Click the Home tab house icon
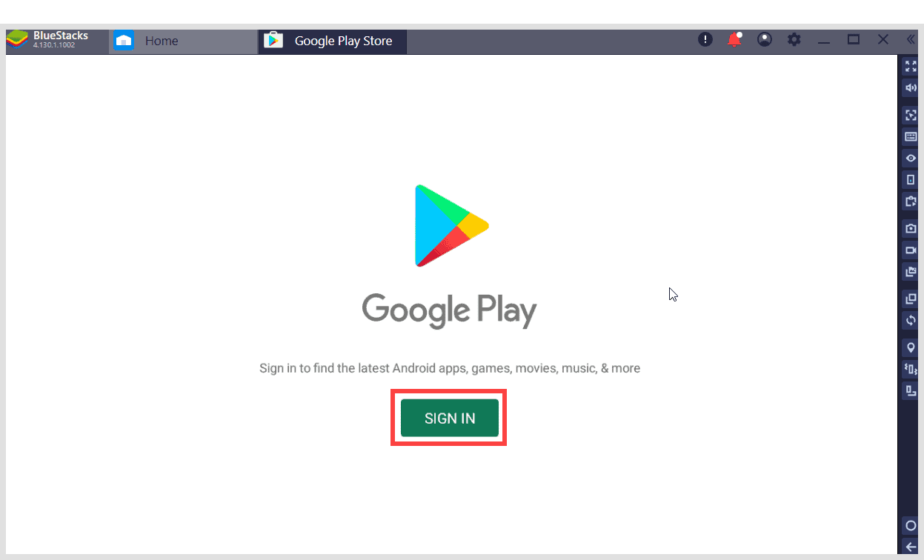Image resolution: width=924 pixels, height=560 pixels. pos(124,41)
